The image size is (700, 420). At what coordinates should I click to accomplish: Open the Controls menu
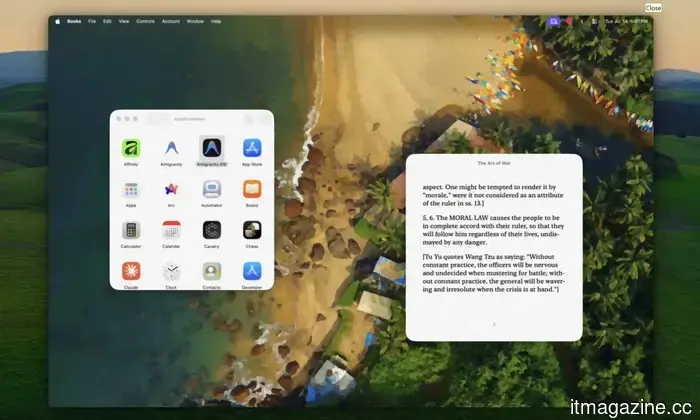coord(146,21)
